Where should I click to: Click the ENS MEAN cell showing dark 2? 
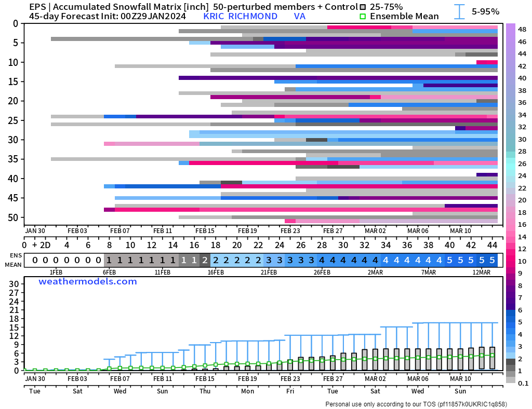pos(205,260)
